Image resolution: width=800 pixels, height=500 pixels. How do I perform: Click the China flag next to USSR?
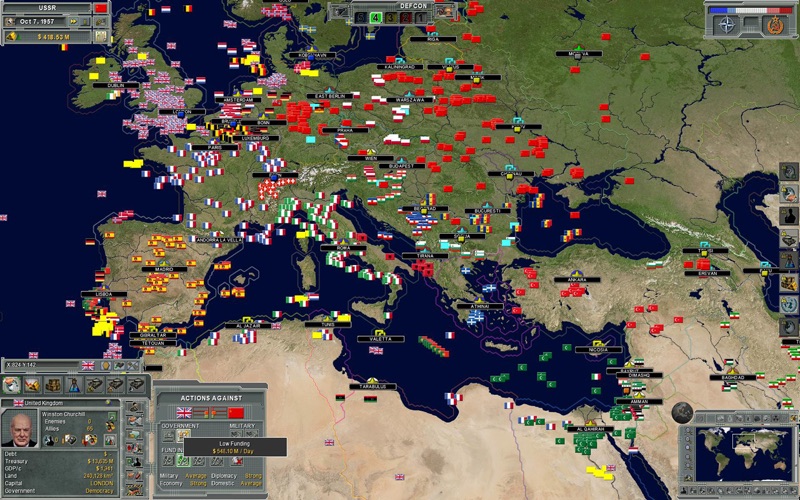coord(101,8)
